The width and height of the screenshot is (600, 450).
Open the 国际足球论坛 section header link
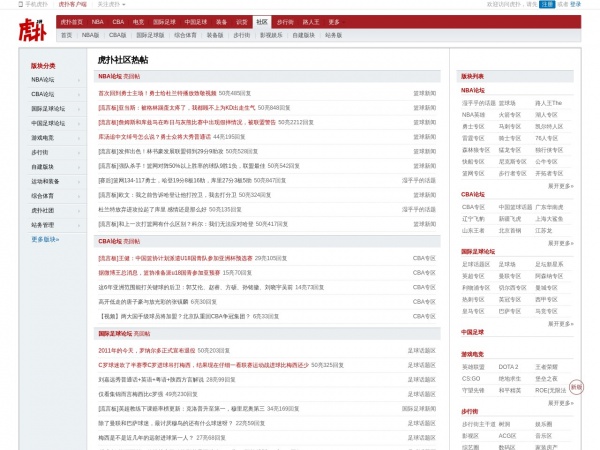[x=115, y=334]
